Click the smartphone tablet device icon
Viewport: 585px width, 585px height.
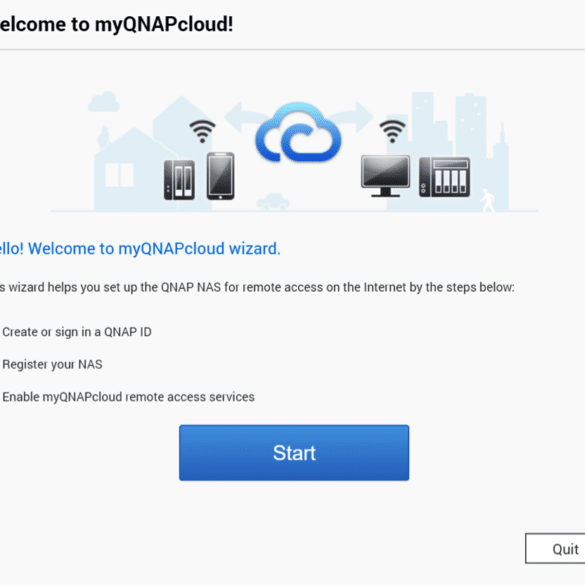pyautogui.click(x=220, y=176)
